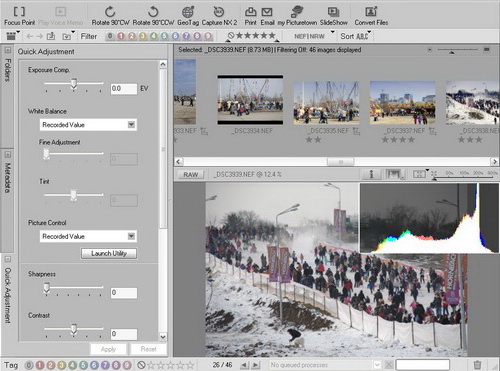Tag image with label 8 in bottom bar
This screenshot has width=500, height=371.
coord(116,365)
